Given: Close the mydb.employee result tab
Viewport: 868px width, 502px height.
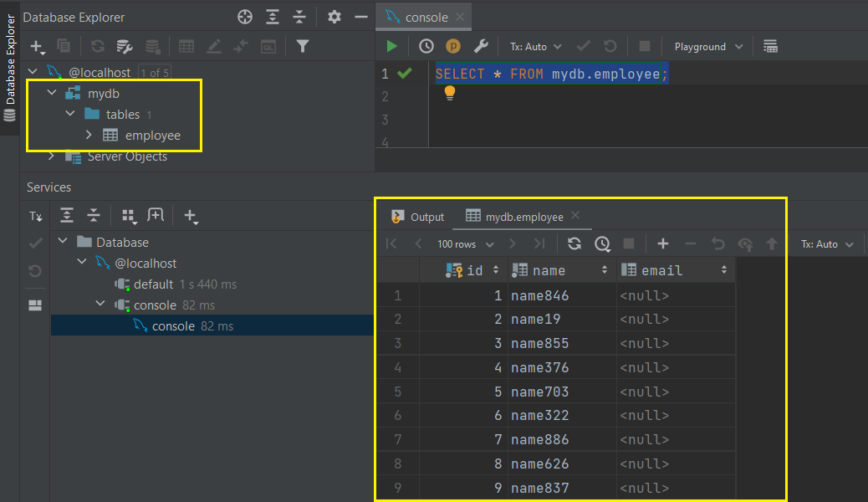Looking at the screenshot, I should [x=575, y=216].
